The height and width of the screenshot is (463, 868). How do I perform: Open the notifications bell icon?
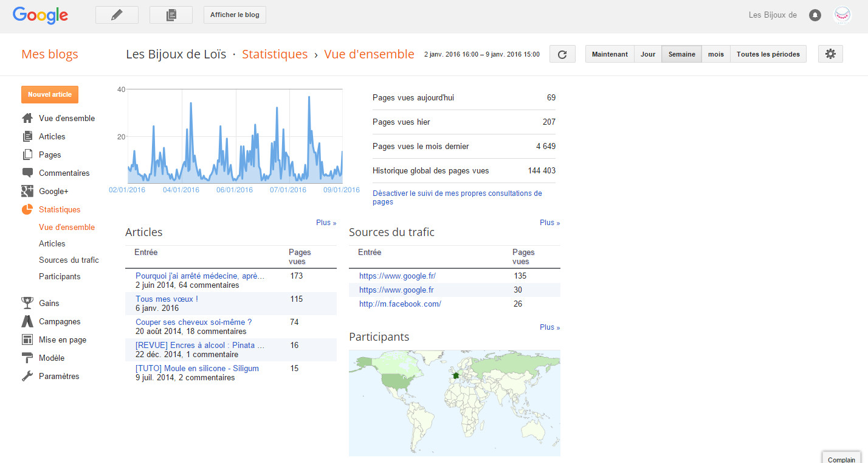pos(815,15)
